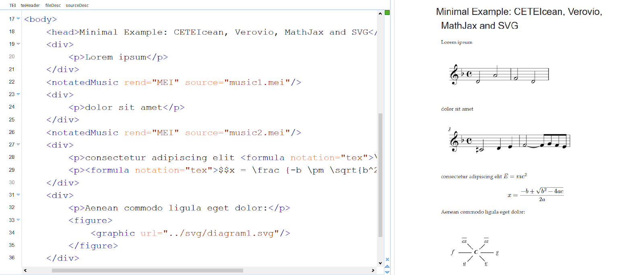Click the editor's horizontal scrollbar thumb
This screenshot has height=275, width=644.
[x=147, y=271]
